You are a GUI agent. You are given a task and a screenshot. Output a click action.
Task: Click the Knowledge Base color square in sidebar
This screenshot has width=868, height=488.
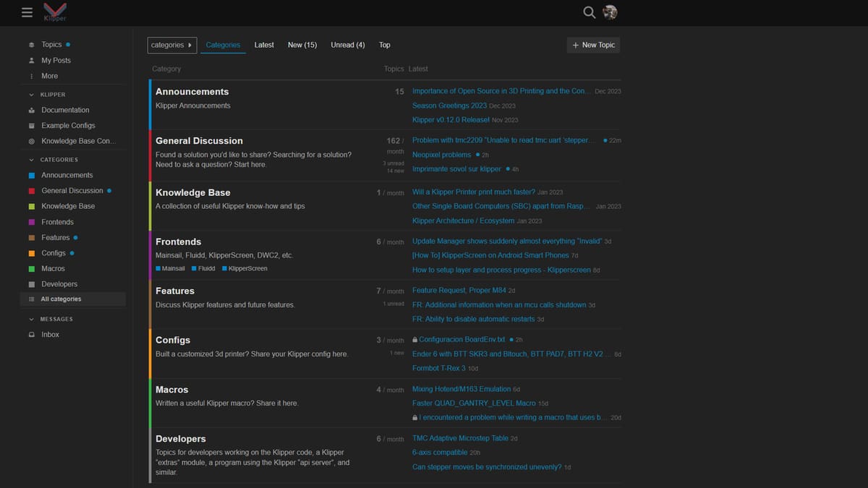[x=31, y=206]
